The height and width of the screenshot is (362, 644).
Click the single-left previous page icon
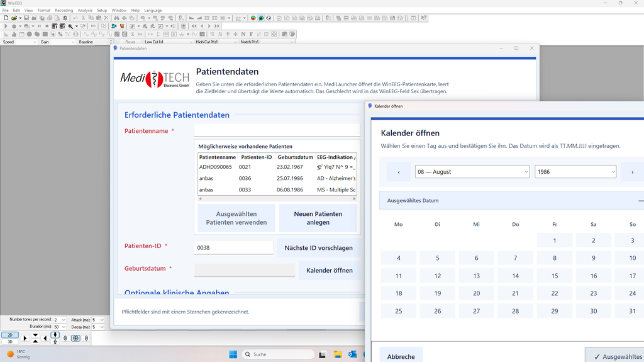coord(202,26)
